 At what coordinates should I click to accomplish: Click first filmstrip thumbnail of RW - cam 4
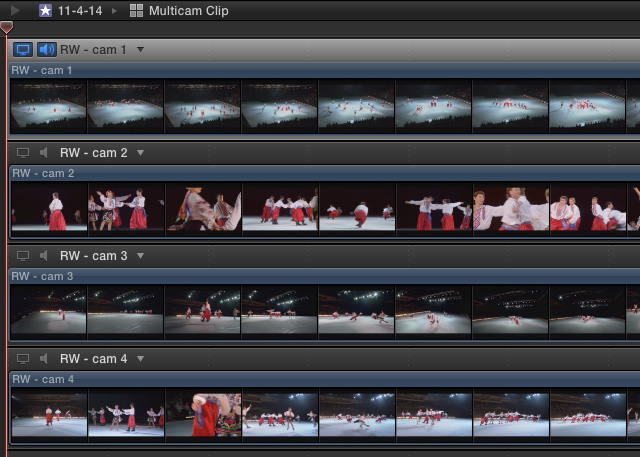click(49, 415)
